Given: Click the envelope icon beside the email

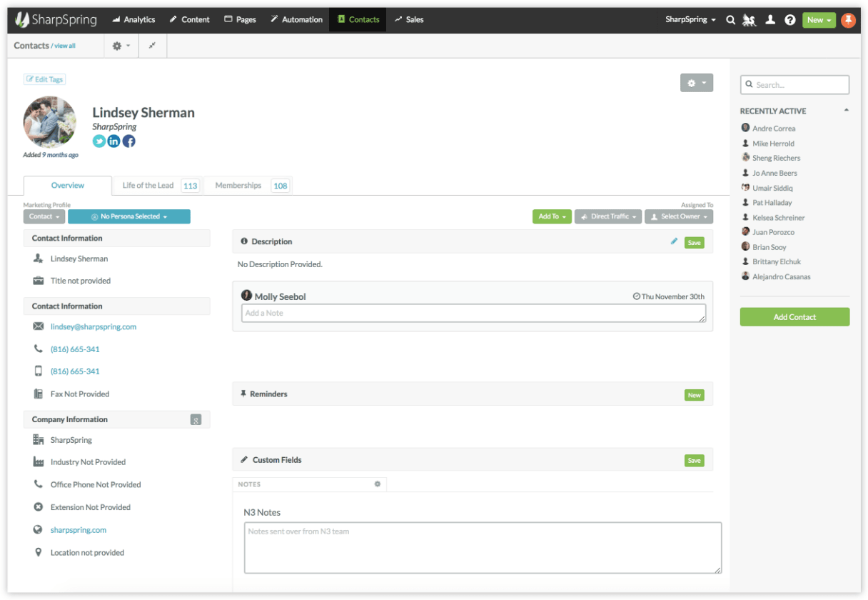Looking at the screenshot, I should point(39,326).
